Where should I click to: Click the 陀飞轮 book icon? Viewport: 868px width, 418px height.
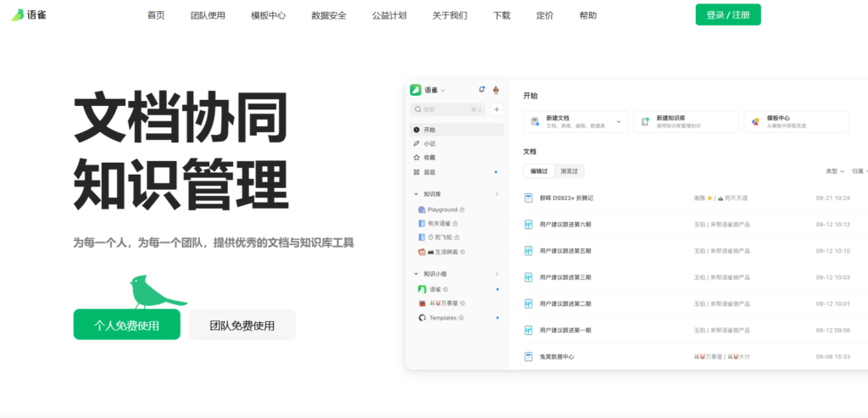click(x=422, y=237)
